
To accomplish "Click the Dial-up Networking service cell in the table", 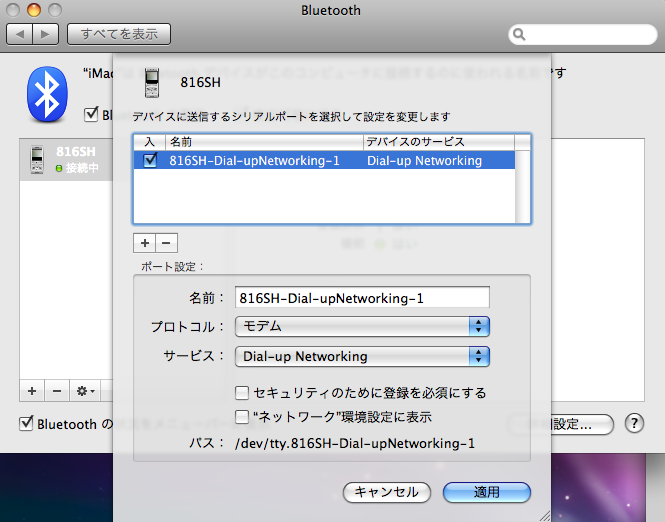I will click(x=439, y=161).
